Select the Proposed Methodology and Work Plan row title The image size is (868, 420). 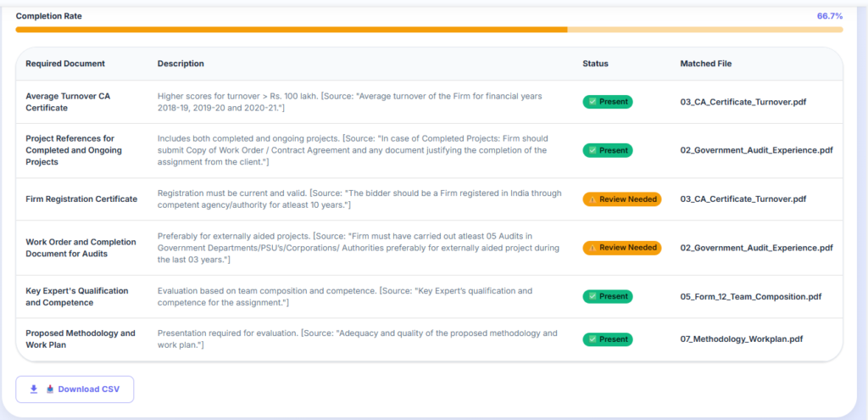pyautogui.click(x=81, y=339)
